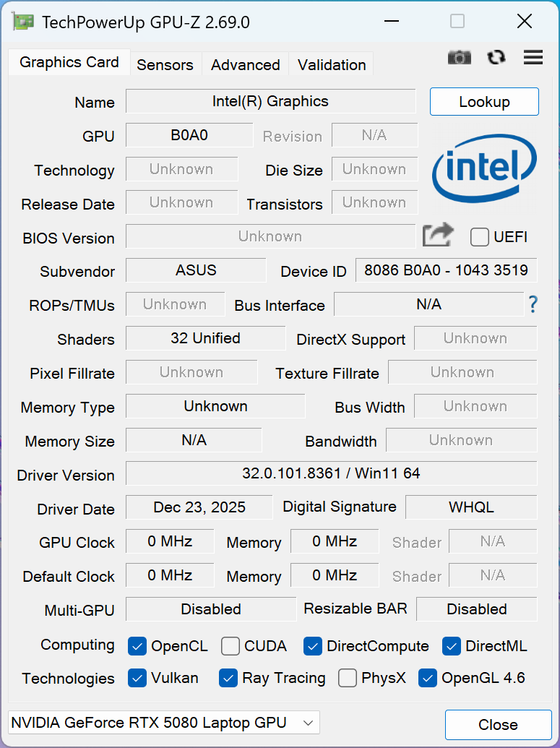Toggle the CUDA checkbox
This screenshot has height=748, width=560.
pyautogui.click(x=231, y=646)
